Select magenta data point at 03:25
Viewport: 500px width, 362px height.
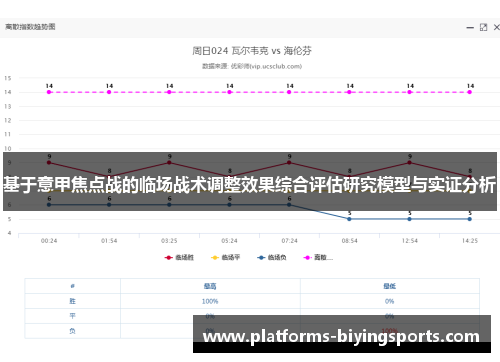click(x=169, y=92)
